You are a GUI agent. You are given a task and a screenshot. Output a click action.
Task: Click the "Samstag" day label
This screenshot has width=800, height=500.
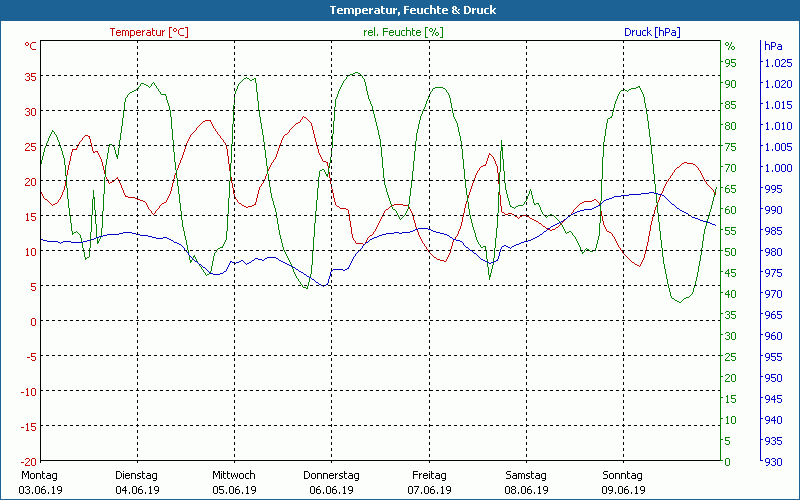526,475
